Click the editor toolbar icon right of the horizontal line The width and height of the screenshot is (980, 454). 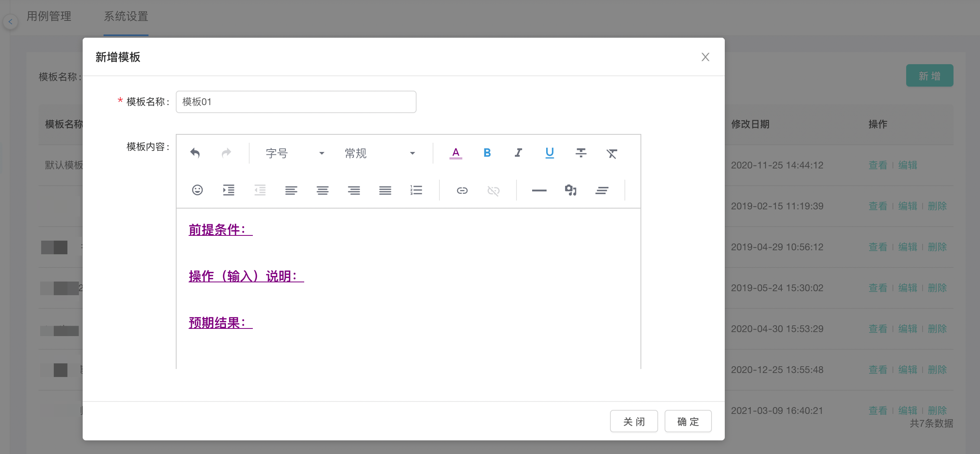click(x=570, y=190)
